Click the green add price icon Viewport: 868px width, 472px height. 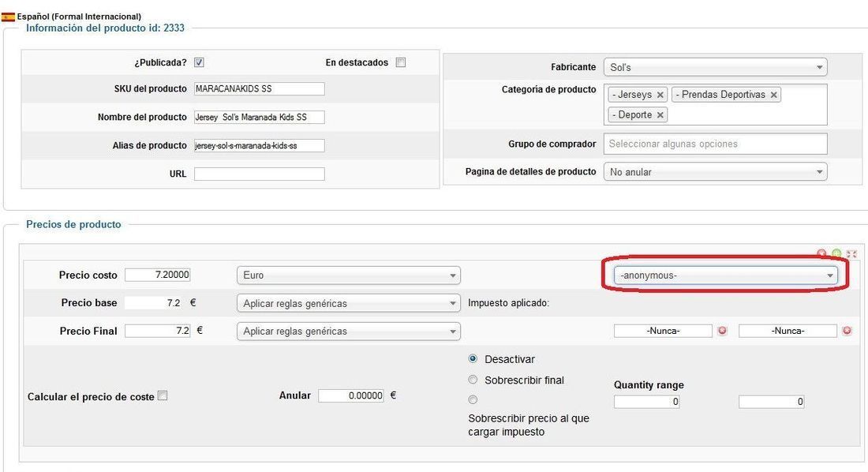click(x=836, y=253)
